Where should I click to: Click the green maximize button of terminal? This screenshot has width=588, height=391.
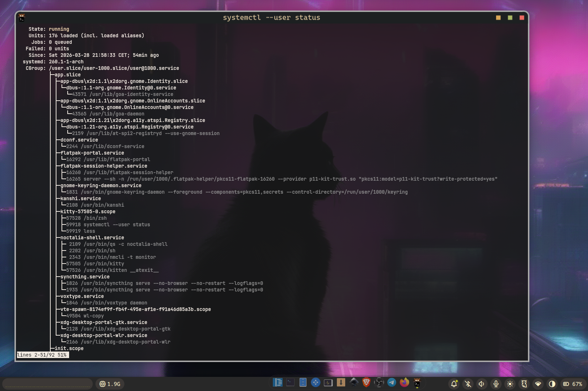pyautogui.click(x=510, y=18)
